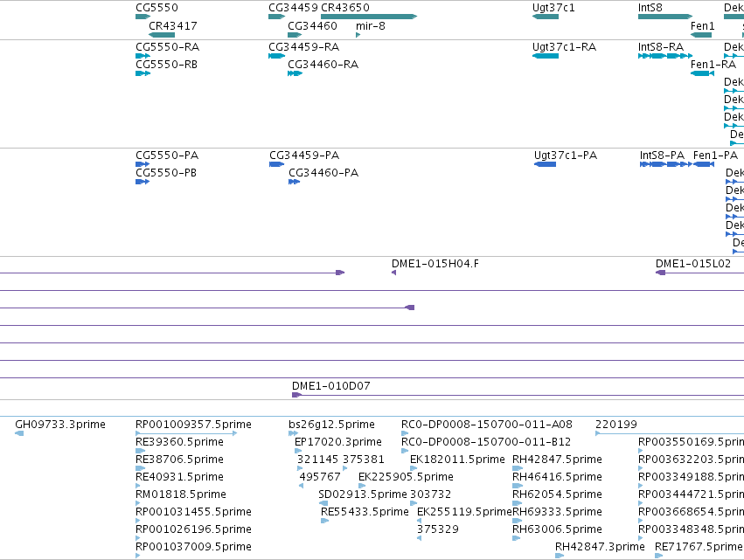Screen dimensions: 744x560
Task: Click the RH46416.5prime EST label
Action: 557,477
